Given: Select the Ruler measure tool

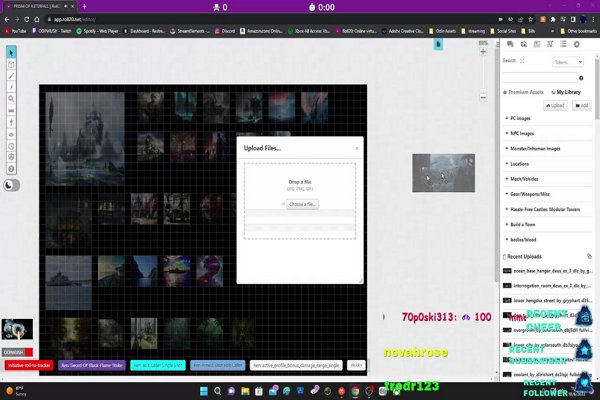Looking at the screenshot, I should (11, 111).
